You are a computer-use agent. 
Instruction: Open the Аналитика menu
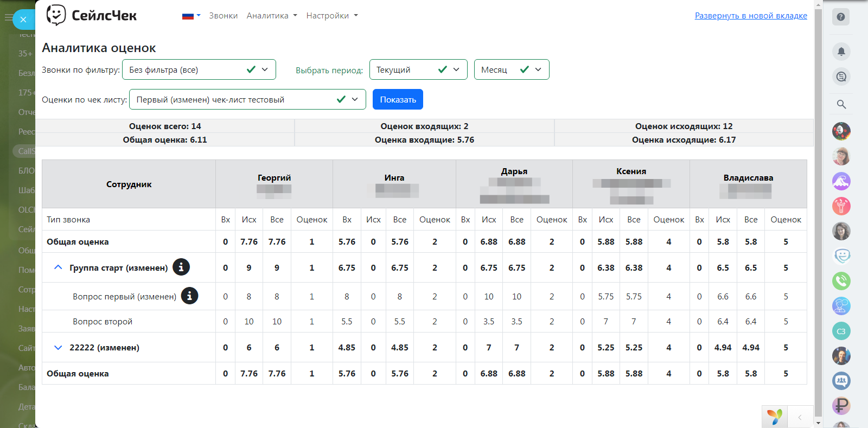(x=271, y=16)
